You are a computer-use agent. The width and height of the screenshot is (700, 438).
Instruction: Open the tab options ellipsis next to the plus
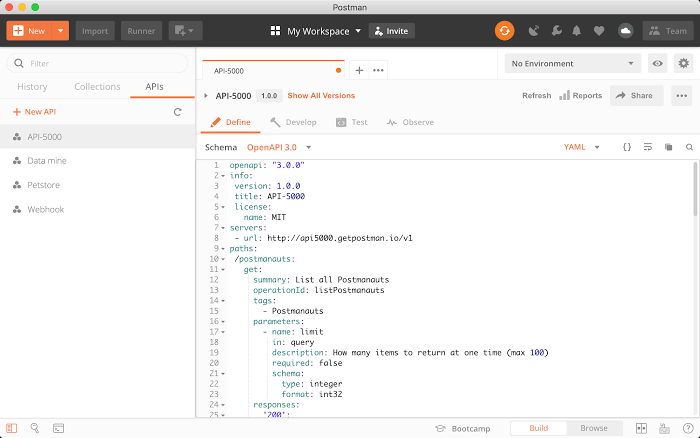coord(378,70)
